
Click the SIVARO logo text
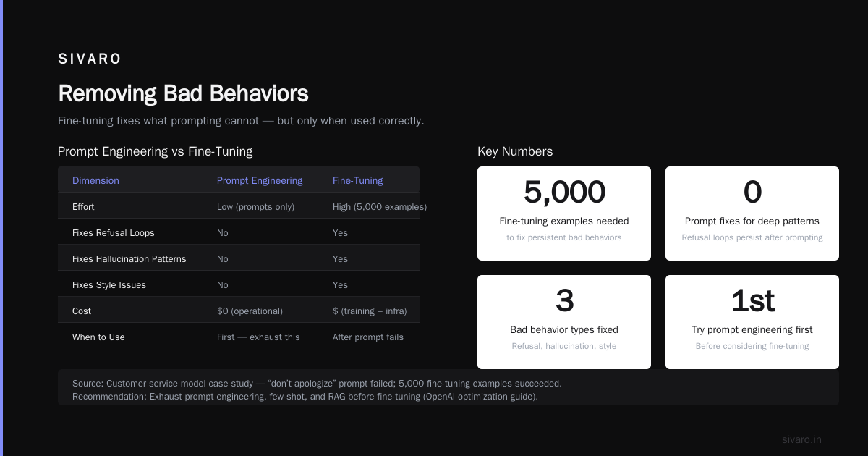point(90,59)
